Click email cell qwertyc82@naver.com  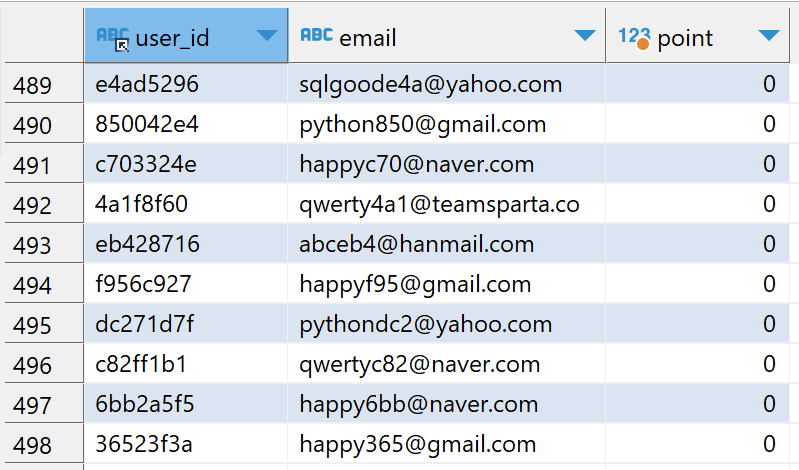tap(447, 364)
